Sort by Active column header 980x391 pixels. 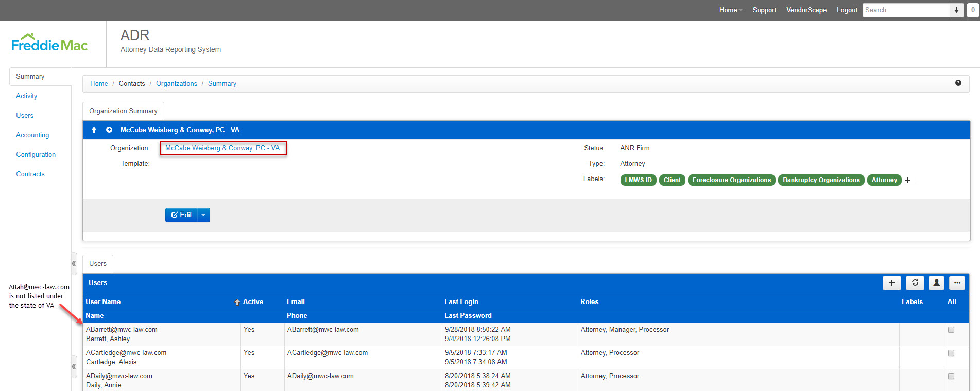pos(253,302)
